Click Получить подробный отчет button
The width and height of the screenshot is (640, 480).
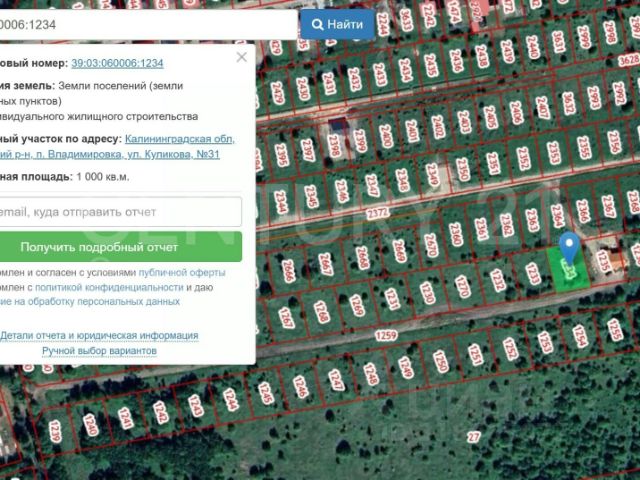click(x=120, y=247)
